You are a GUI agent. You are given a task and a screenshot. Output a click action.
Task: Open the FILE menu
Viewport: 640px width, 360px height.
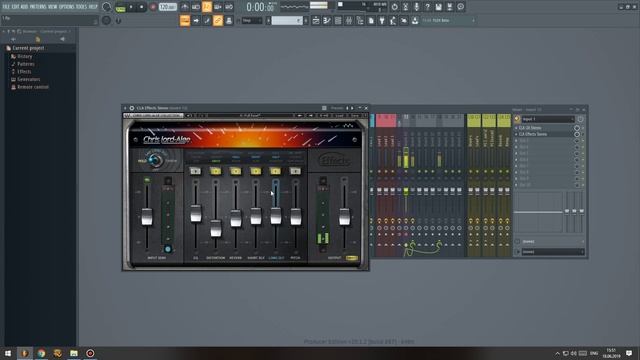point(6,7)
